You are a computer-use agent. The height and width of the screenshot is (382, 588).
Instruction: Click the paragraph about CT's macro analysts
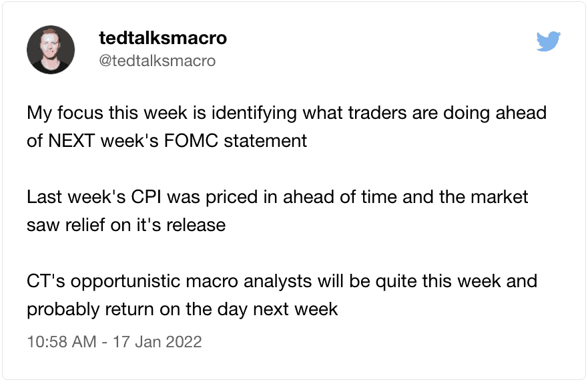[282, 295]
